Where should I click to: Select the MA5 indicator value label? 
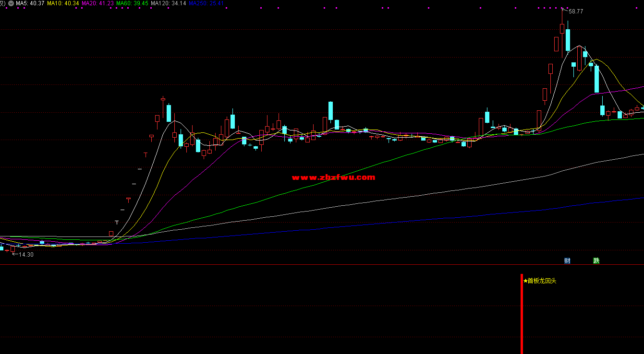30,3
